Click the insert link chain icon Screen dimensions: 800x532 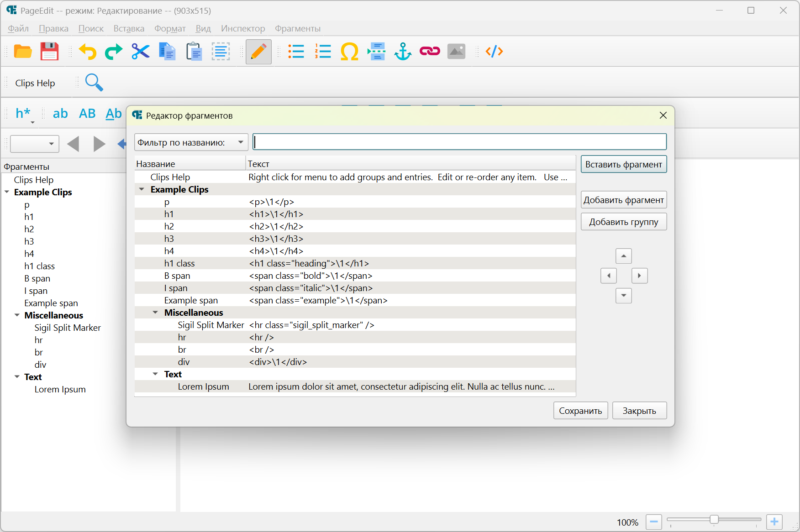pyautogui.click(x=430, y=52)
